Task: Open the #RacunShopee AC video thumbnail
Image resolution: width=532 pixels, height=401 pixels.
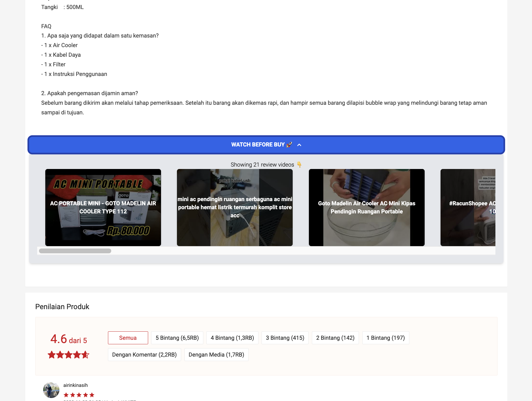Action: [x=468, y=207]
